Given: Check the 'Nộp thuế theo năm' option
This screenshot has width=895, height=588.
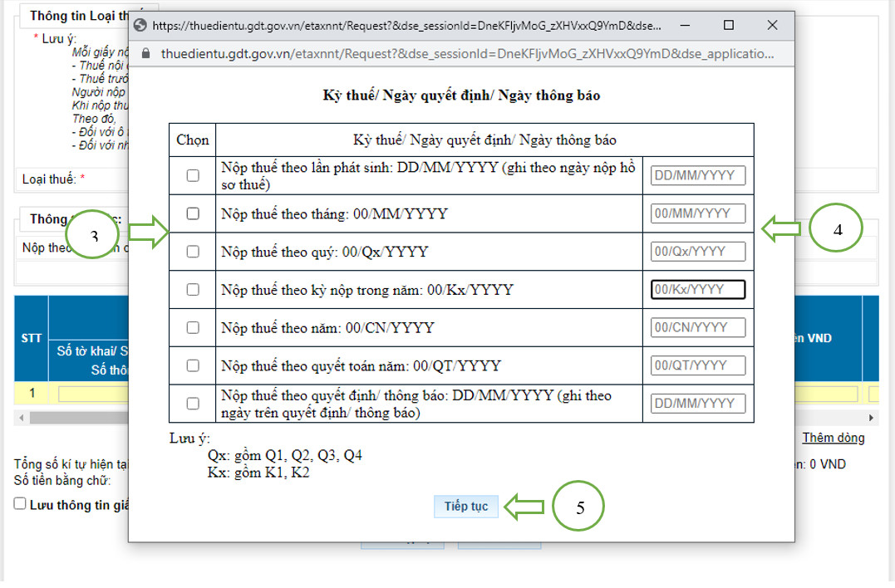Looking at the screenshot, I should click(193, 328).
